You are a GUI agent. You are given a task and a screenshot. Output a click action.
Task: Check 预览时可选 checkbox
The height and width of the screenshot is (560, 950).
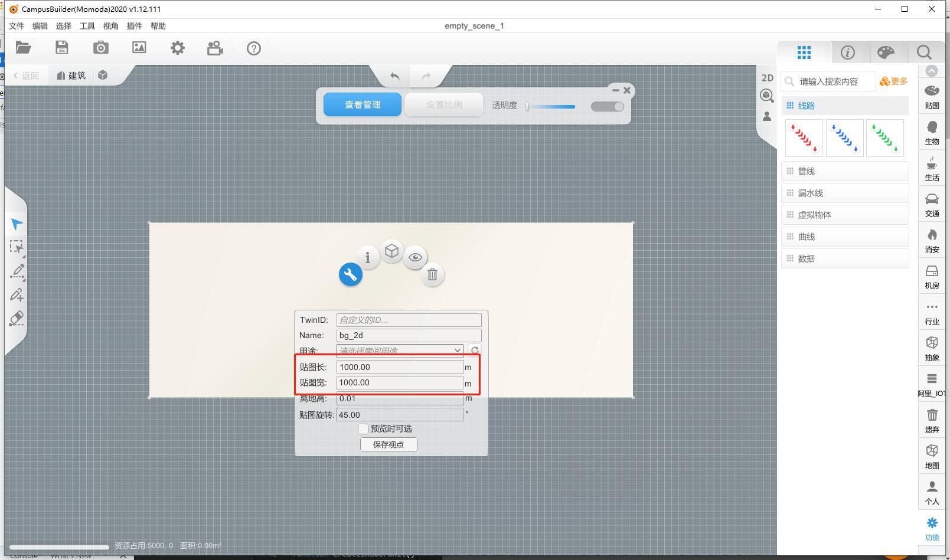363,429
